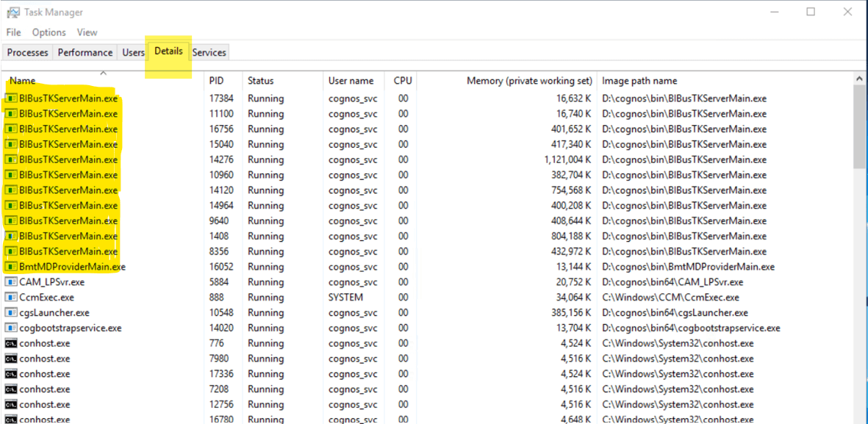Click the scrollbar up arrow
Image resolution: width=868 pixels, height=424 pixels.
860,78
